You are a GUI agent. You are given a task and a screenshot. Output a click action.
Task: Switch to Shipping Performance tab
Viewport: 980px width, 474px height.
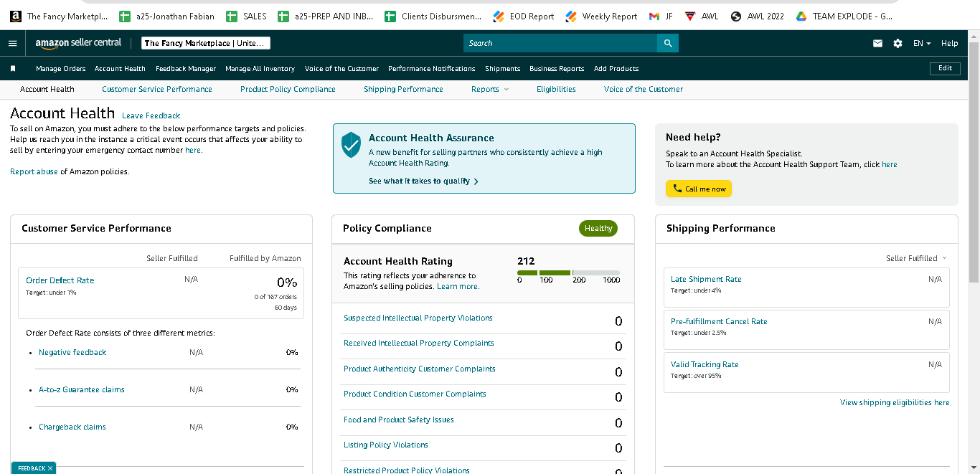[x=403, y=89]
